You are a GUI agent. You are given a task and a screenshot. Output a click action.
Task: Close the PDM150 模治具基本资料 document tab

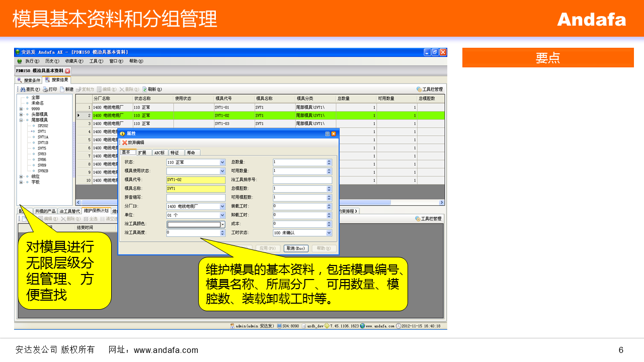pos(68,71)
